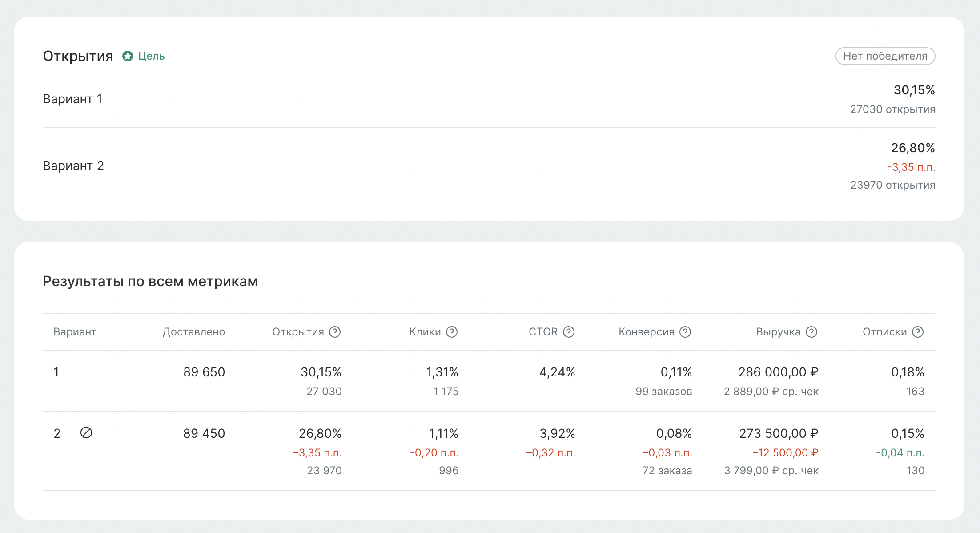Click the 286 000,00 ₽ revenue value

778,372
